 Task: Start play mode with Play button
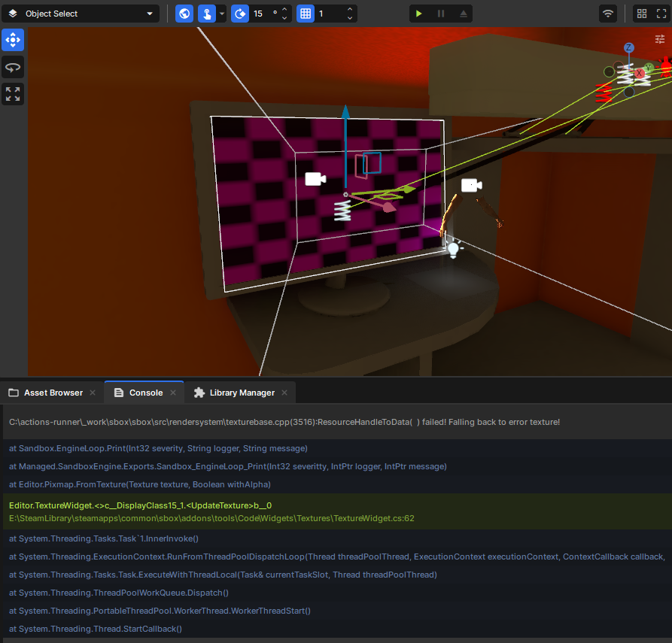point(418,14)
